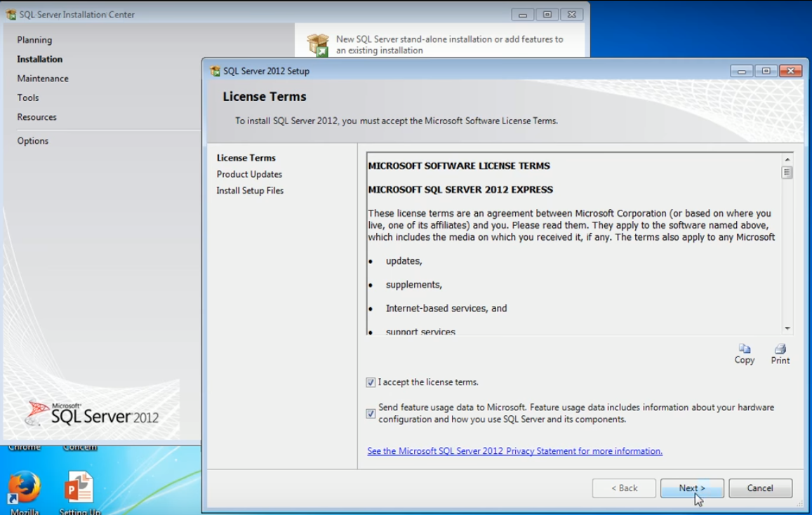Maximize the SQL Server Installation Center window
The width and height of the screenshot is (812, 515).
pos(547,15)
